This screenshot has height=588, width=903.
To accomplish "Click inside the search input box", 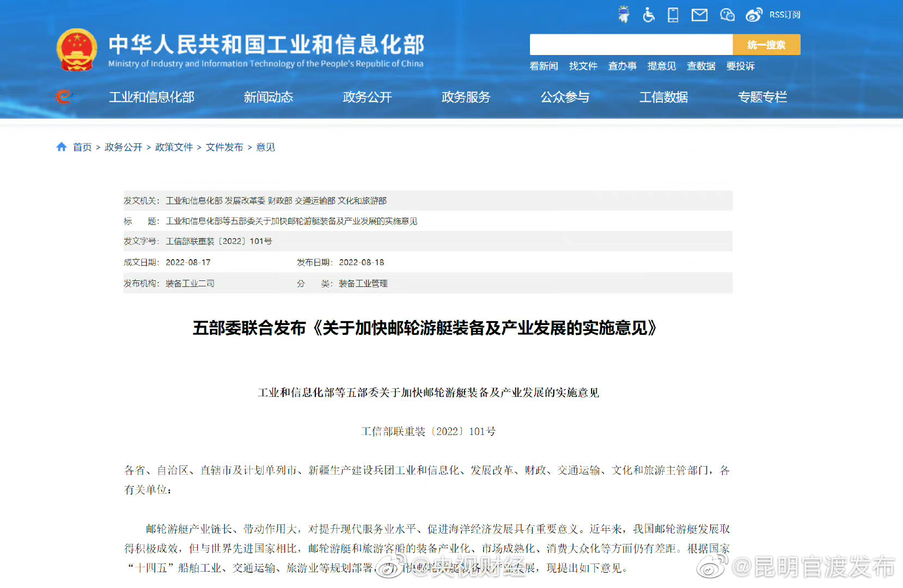I will (631, 44).
